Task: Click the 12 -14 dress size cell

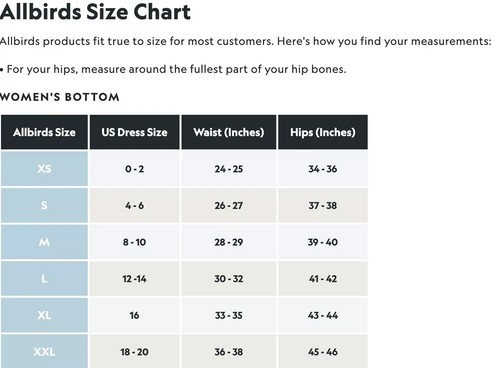Action: click(x=135, y=279)
